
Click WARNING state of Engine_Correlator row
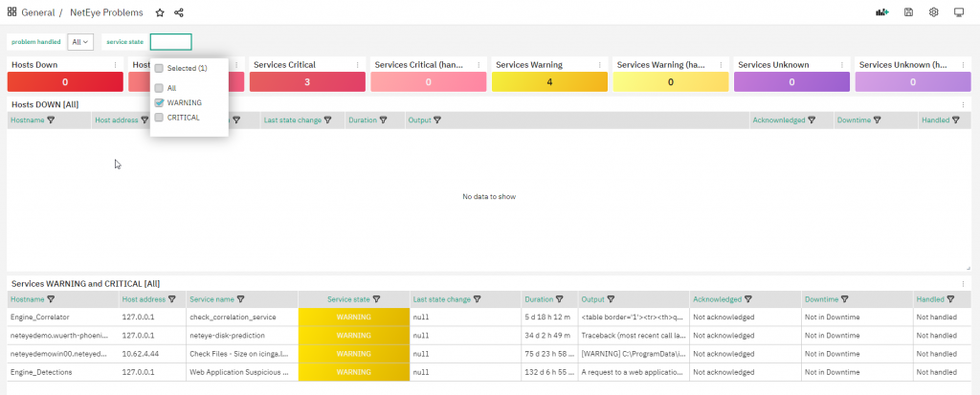tap(354, 317)
